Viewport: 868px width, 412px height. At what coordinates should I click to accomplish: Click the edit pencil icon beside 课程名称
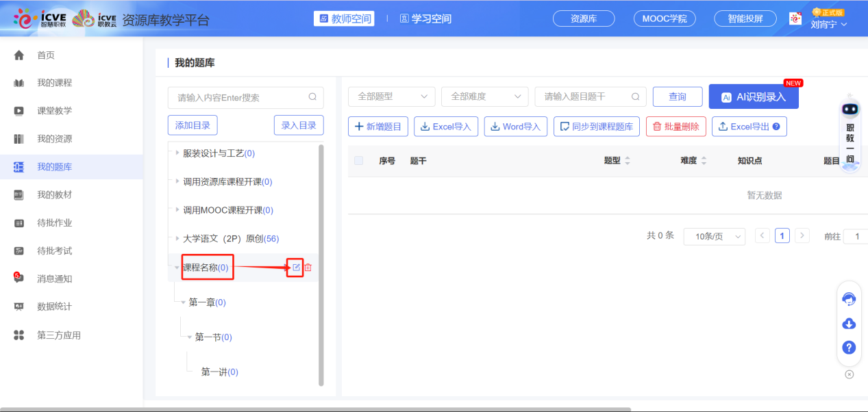click(295, 267)
